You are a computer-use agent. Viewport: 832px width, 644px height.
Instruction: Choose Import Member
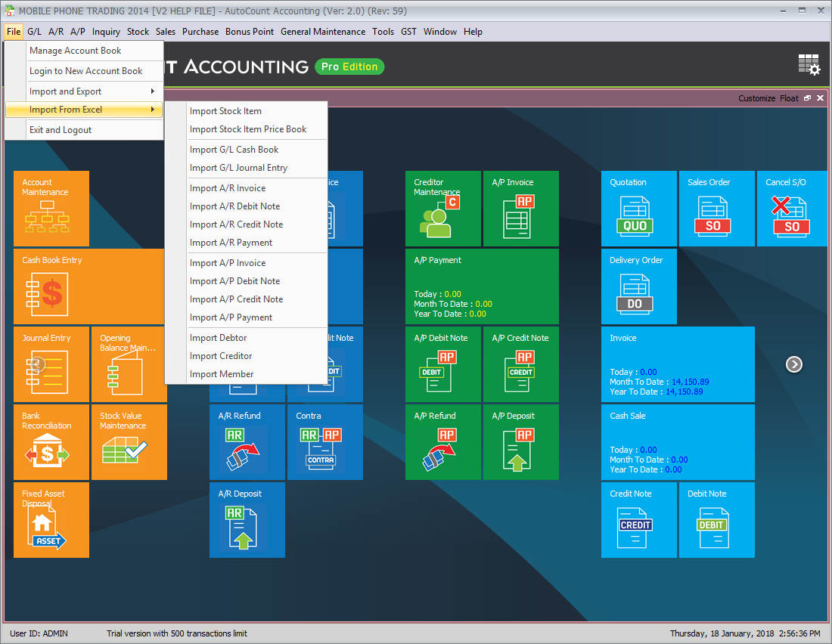[247, 374]
